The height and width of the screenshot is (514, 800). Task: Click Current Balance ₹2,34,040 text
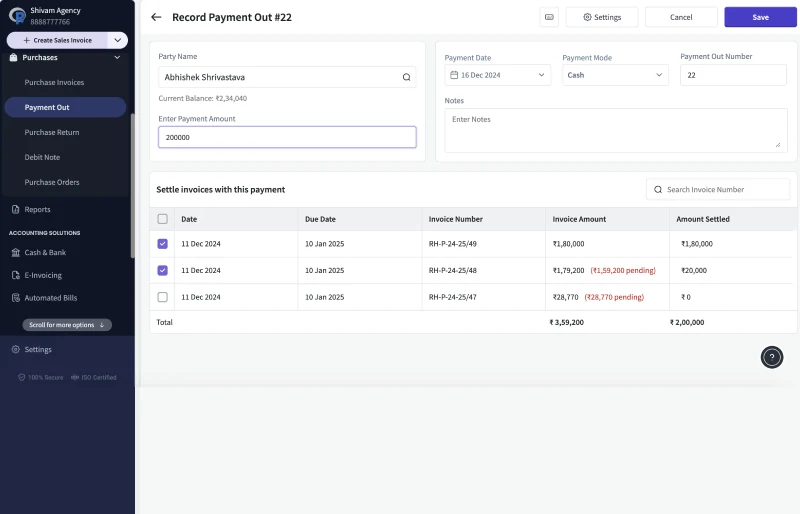[x=203, y=99]
